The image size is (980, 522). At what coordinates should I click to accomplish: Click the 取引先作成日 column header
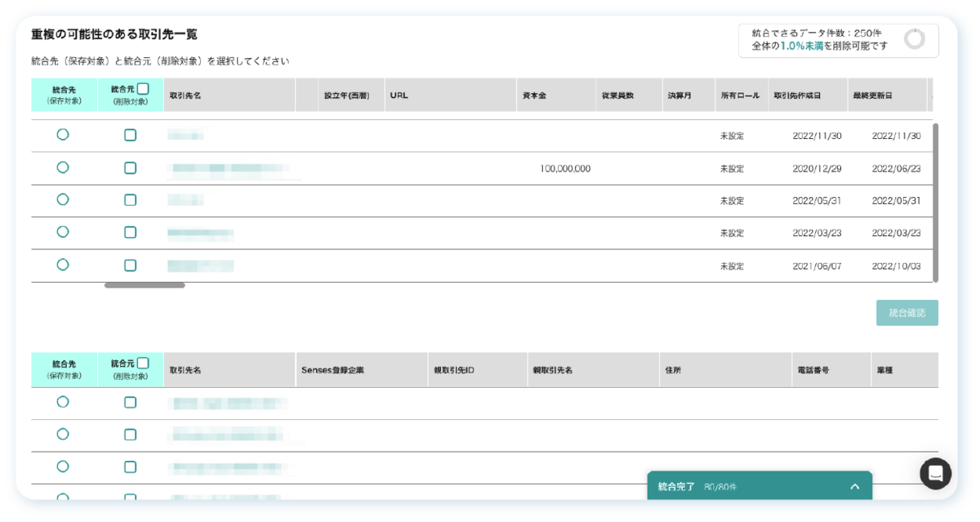click(x=797, y=96)
